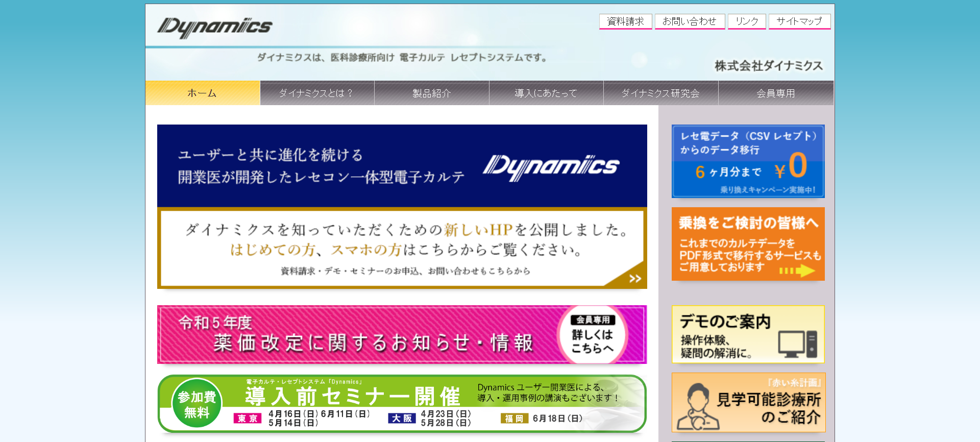Click the double-arrow icon on the new HP banner
Screen dimensions: 980x442
[634, 278]
